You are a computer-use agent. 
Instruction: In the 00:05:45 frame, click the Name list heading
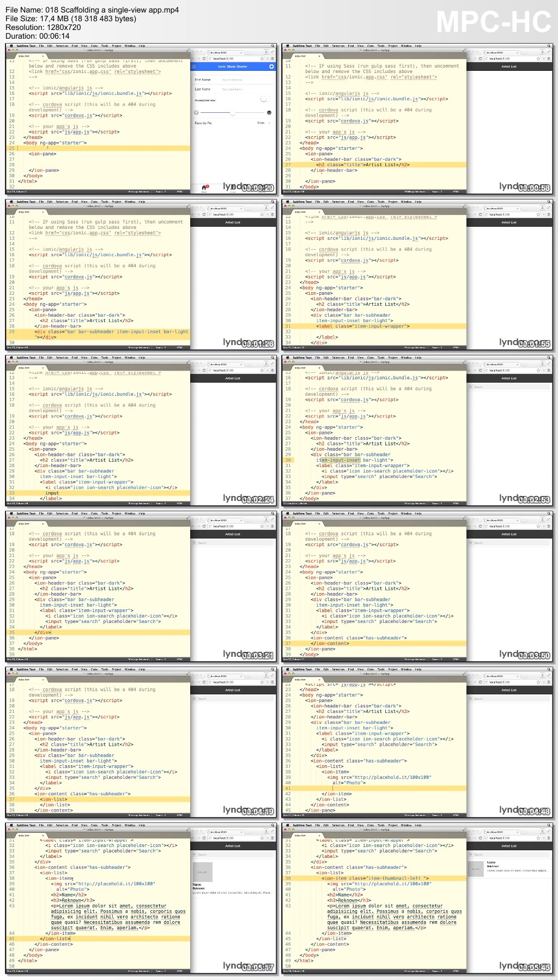491,863
